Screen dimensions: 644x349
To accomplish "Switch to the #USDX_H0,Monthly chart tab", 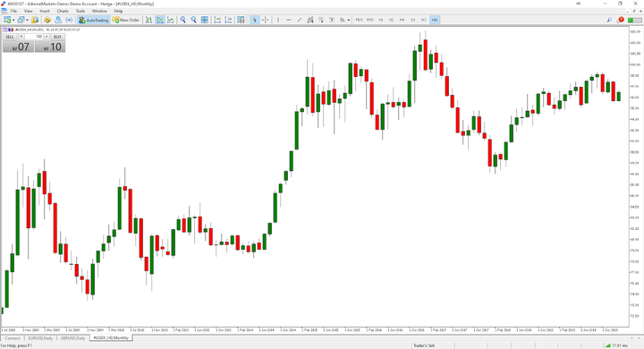I will (x=111, y=338).
